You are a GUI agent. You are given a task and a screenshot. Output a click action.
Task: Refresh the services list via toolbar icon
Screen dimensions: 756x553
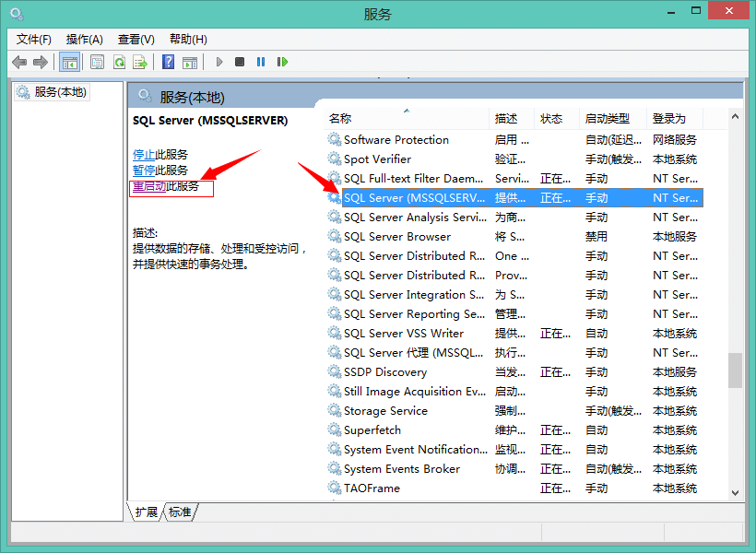click(119, 62)
